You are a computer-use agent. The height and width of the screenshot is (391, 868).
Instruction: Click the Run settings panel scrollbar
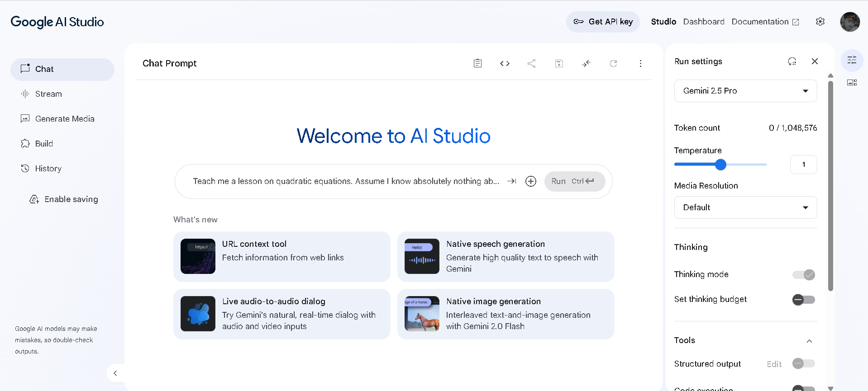coord(830,185)
